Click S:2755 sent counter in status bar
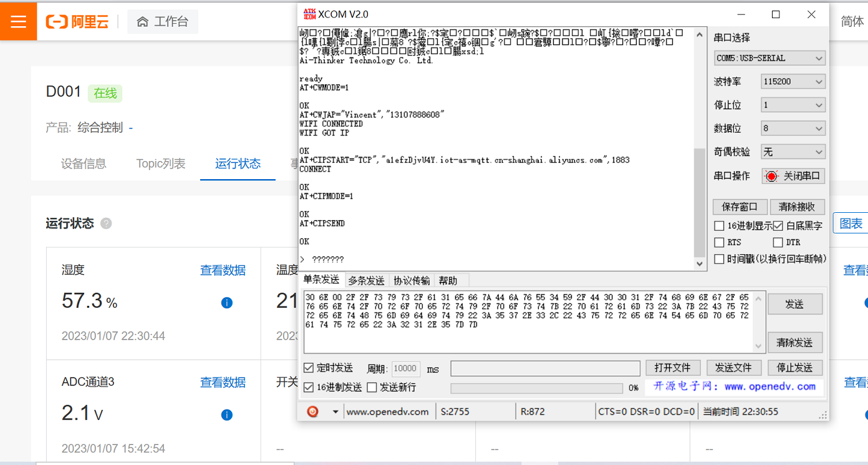 455,412
